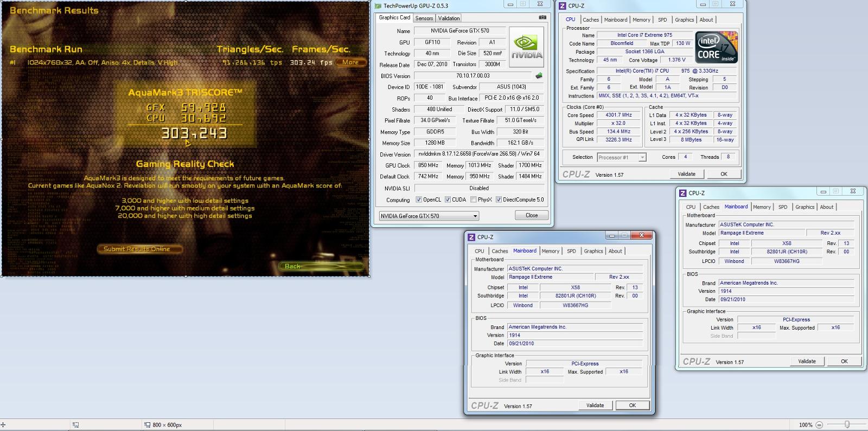This screenshot has height=431, width=868.
Task: Click OK in the top CPU-Z window
Action: 724,174
